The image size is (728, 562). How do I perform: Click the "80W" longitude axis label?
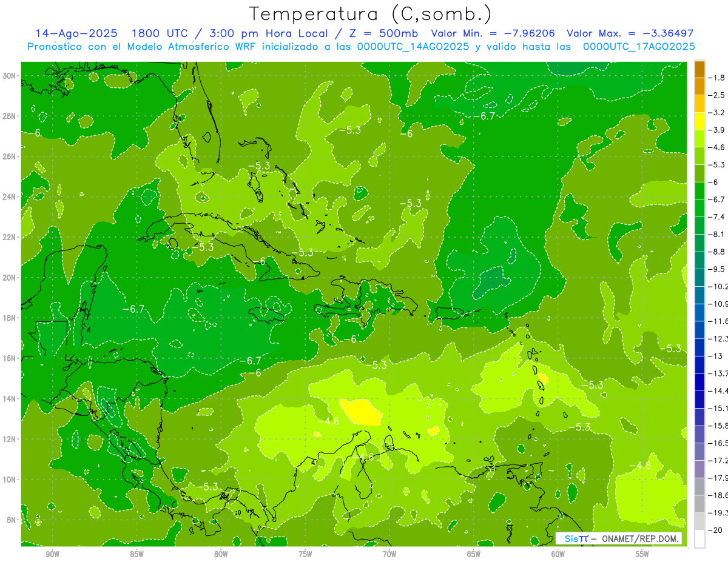click(221, 554)
